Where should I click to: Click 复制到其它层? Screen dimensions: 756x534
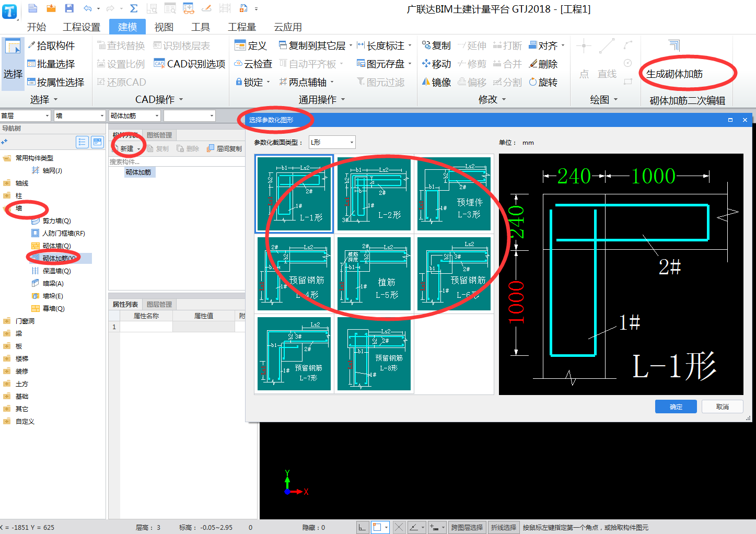(316, 46)
